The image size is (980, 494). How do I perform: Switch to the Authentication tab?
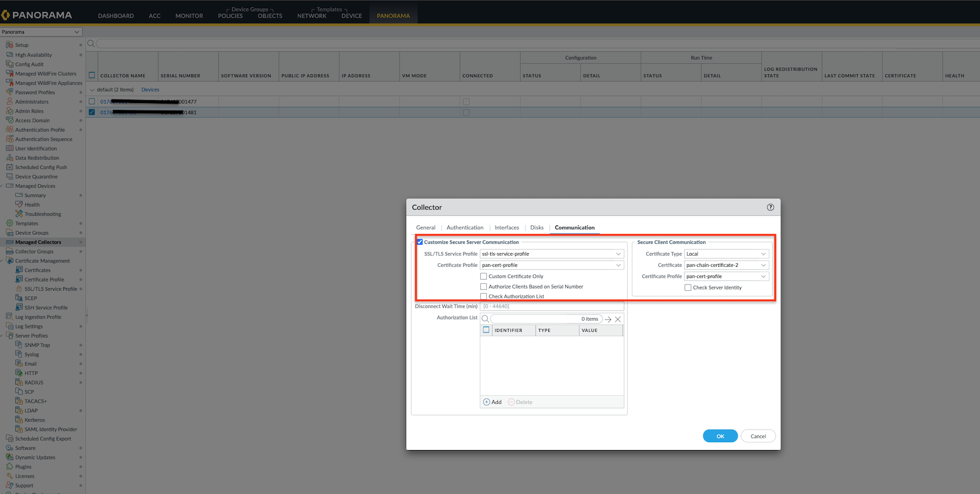point(465,228)
